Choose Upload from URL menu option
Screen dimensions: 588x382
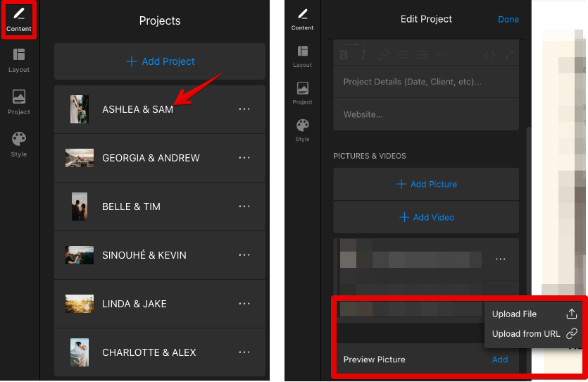534,333
